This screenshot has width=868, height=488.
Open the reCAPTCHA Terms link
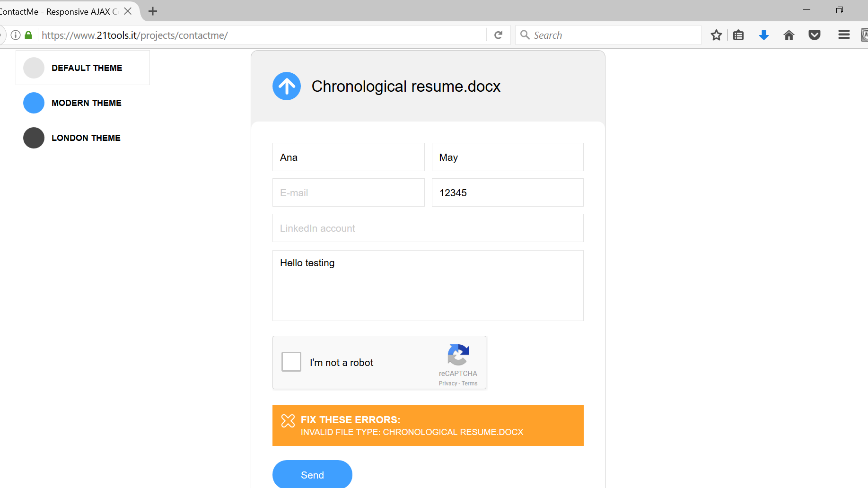[469, 383]
